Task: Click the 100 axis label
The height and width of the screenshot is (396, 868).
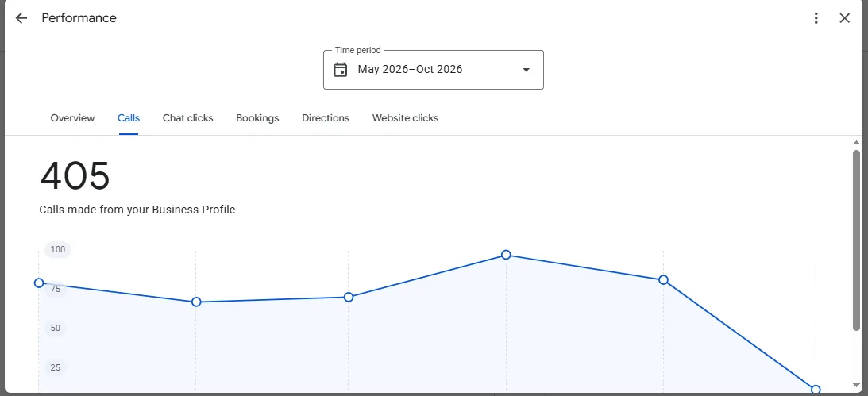Action: (x=57, y=249)
